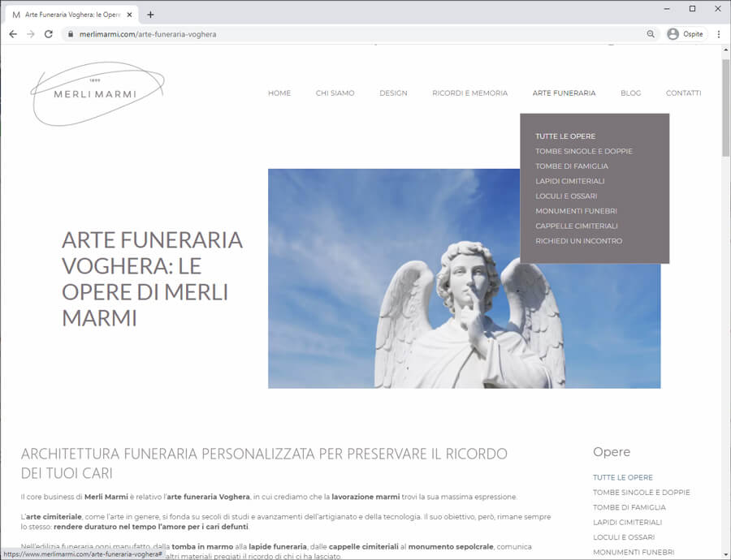731x560 pixels.
Task: Click the Opere sidebar heading
Action: pos(611,451)
